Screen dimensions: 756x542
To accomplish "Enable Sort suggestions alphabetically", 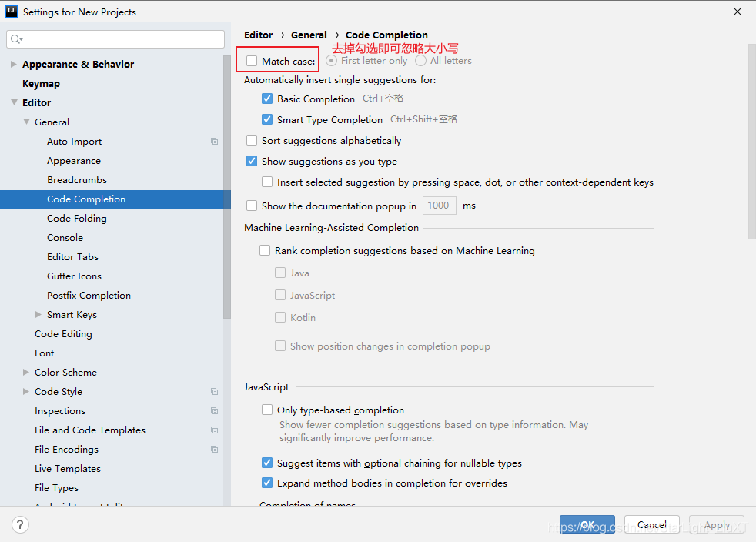I will tap(252, 140).
